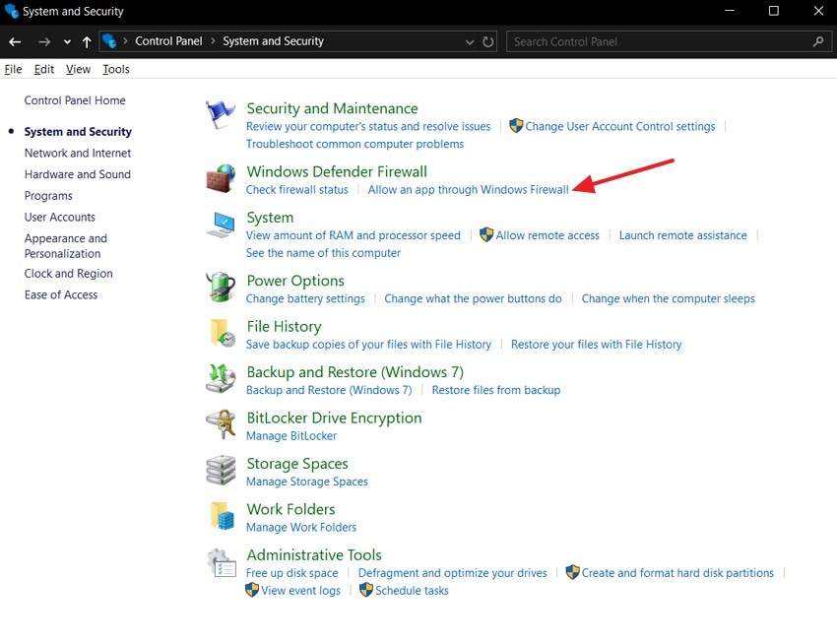837x644 pixels.
Task: Click Save backup copies with File History
Action: [368, 345]
